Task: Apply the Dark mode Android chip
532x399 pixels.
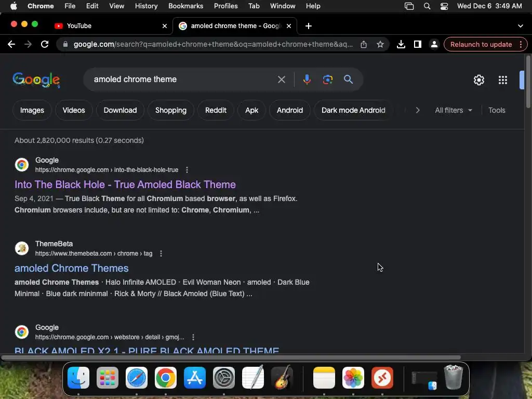Action: click(353, 110)
